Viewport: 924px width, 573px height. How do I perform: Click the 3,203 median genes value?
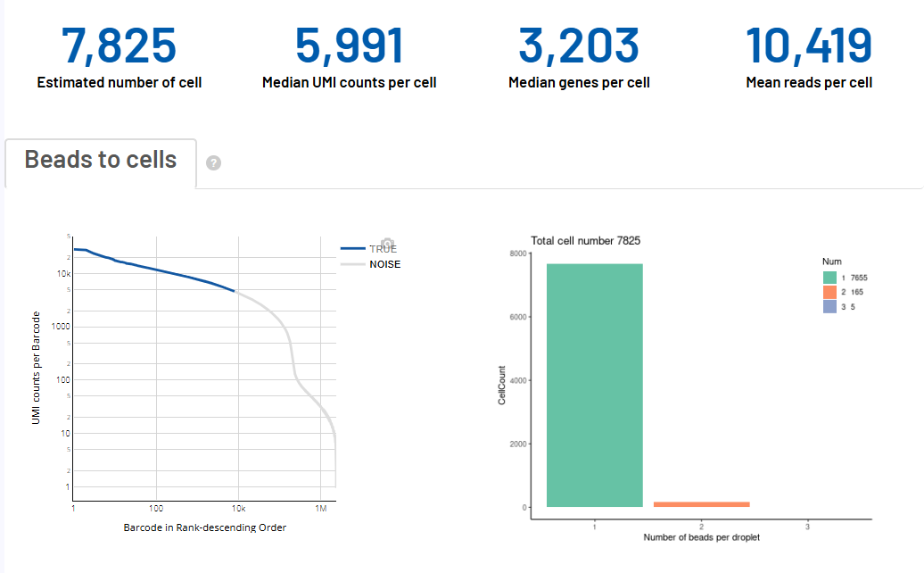[x=579, y=46]
